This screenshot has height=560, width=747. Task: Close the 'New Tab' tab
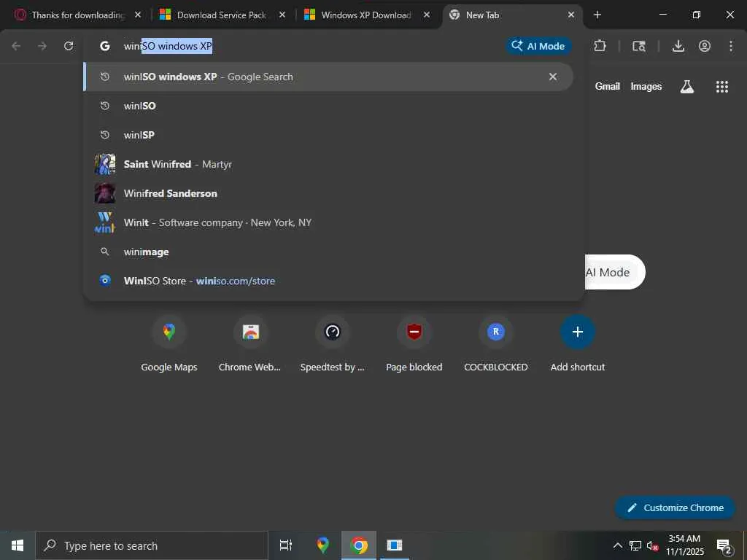571,15
